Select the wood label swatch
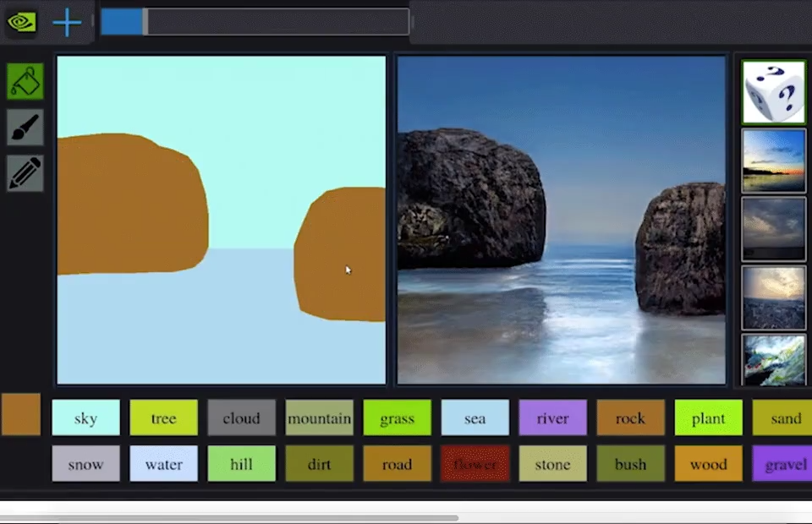 [709, 463]
